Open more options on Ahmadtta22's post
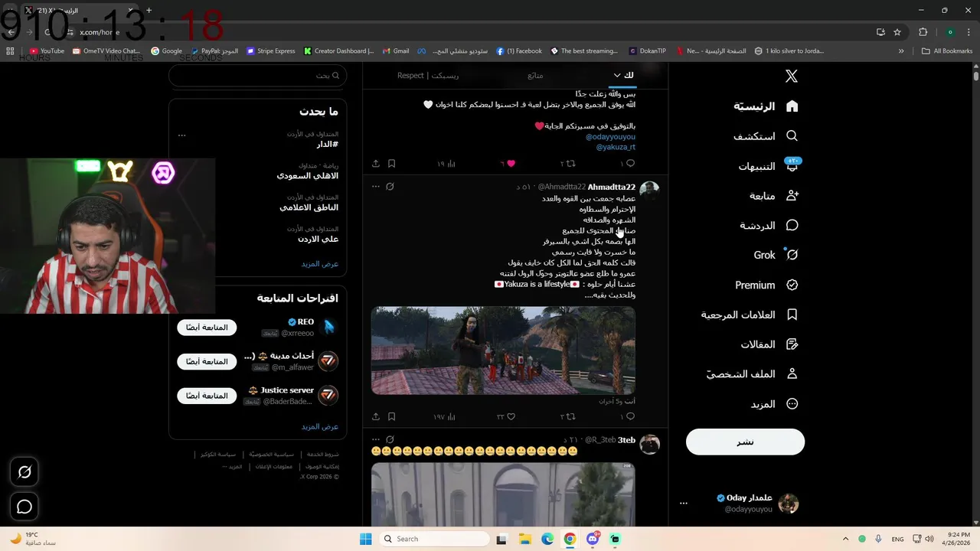 click(x=375, y=186)
